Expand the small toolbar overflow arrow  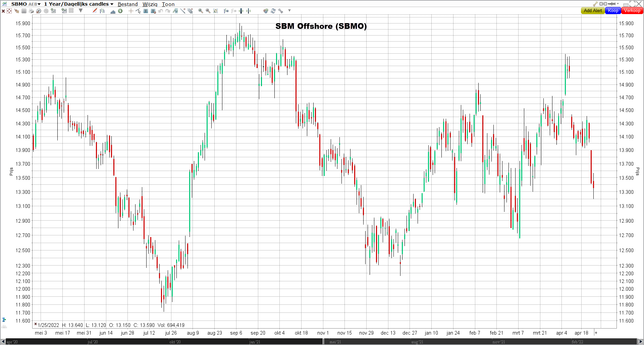[289, 10]
